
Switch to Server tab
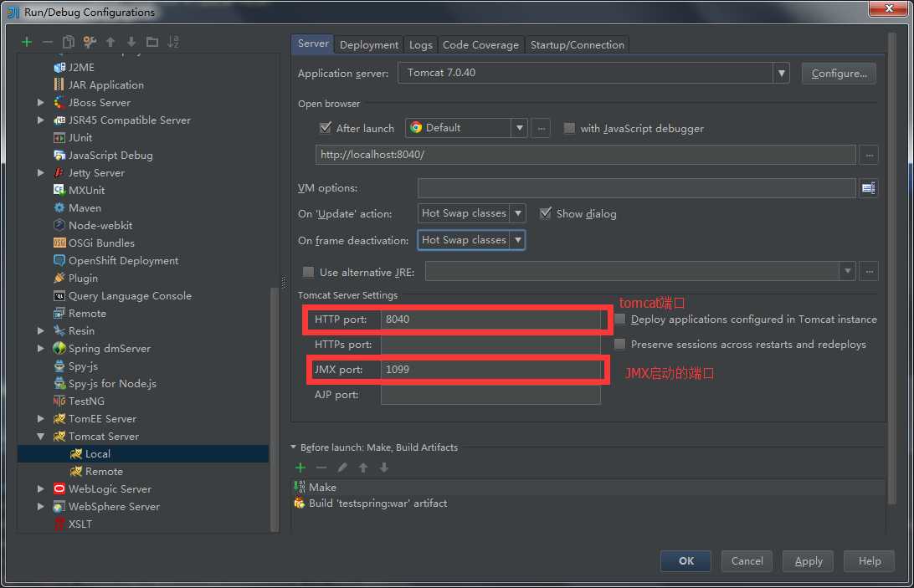click(x=313, y=43)
